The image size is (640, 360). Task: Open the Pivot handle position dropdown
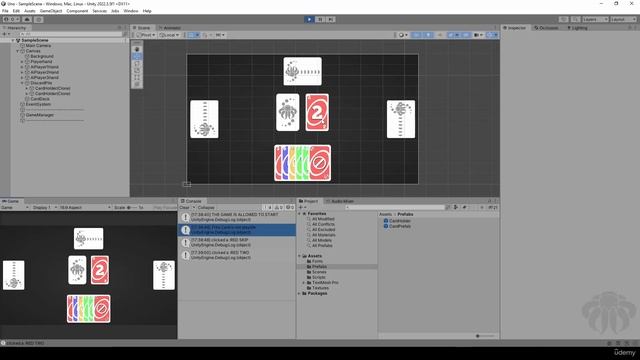[x=146, y=35]
